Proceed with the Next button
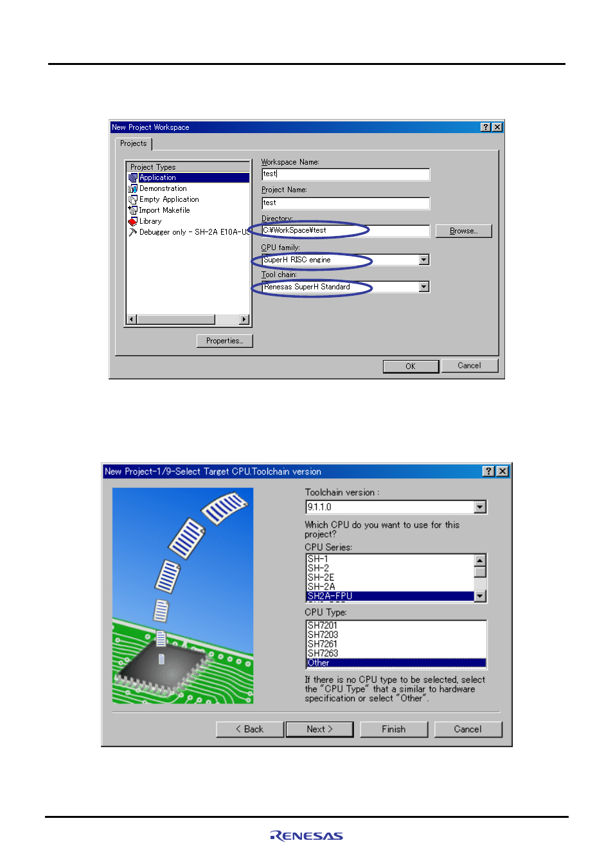Screen dimensions: 613x868 319,729
